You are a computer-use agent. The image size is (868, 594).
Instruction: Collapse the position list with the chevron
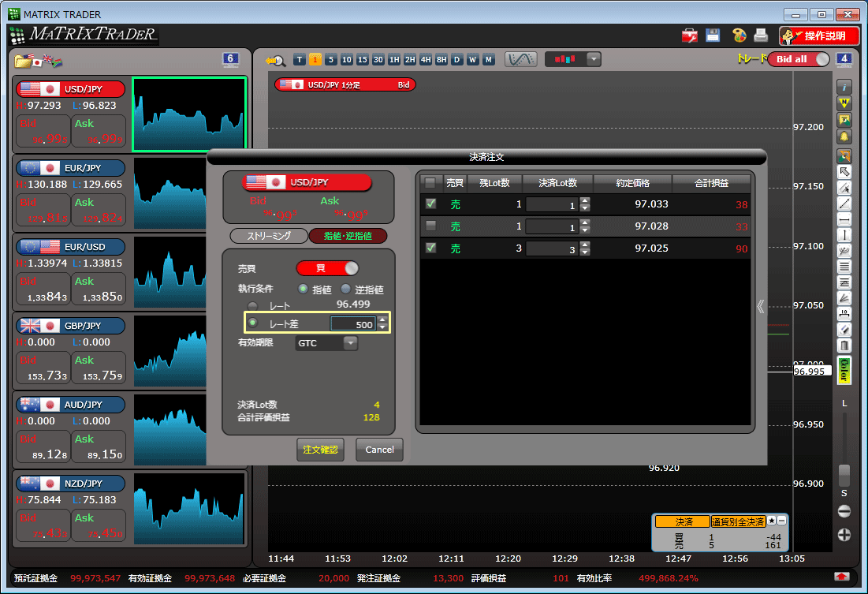[x=761, y=306]
